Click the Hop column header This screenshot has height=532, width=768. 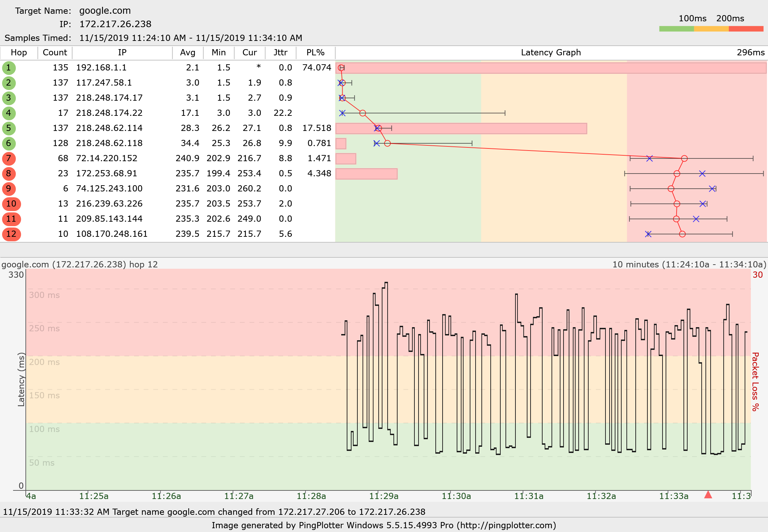19,53
